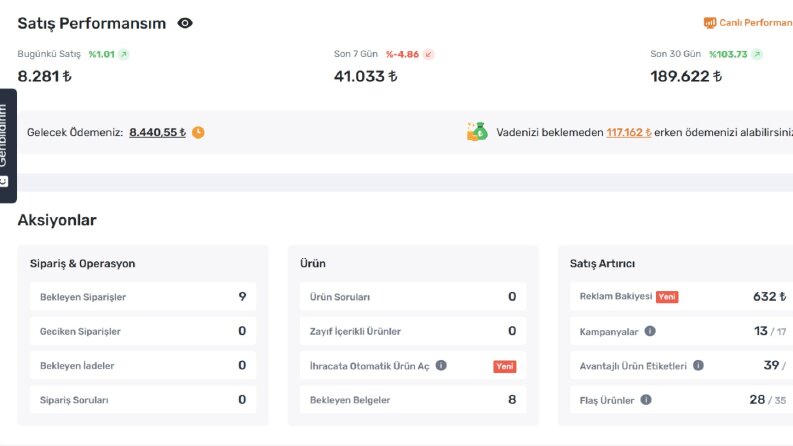Open the Sipariş Soruları row
Viewport: 793px width, 446px height.
pyautogui.click(x=143, y=400)
